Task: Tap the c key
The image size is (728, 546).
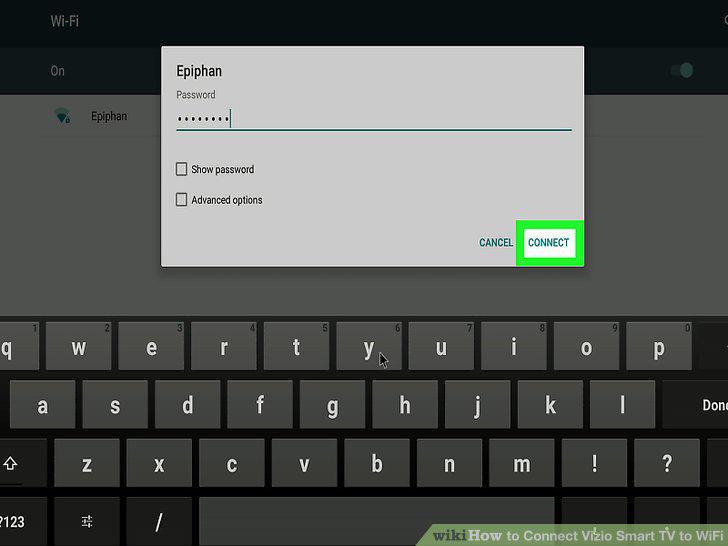Action: [x=232, y=463]
